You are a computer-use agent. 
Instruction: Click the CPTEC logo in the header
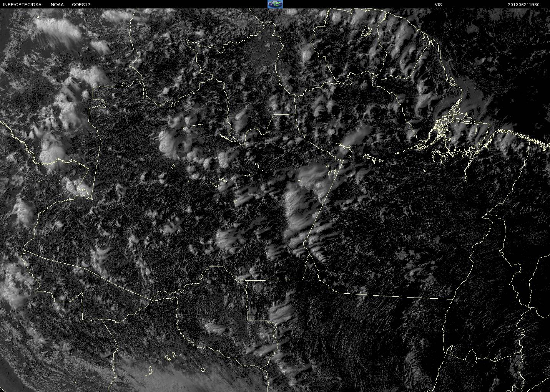point(275,4)
